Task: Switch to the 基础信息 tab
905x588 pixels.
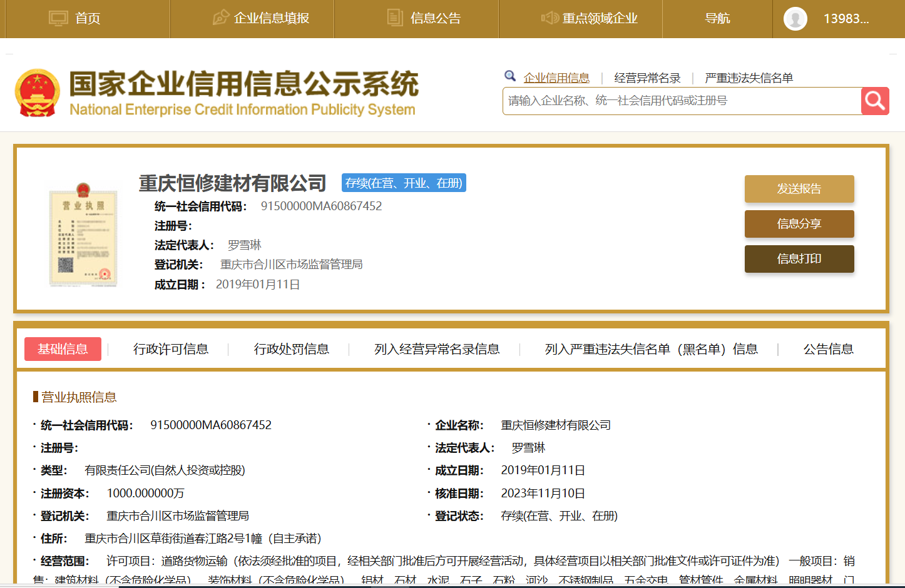Action: (63, 349)
